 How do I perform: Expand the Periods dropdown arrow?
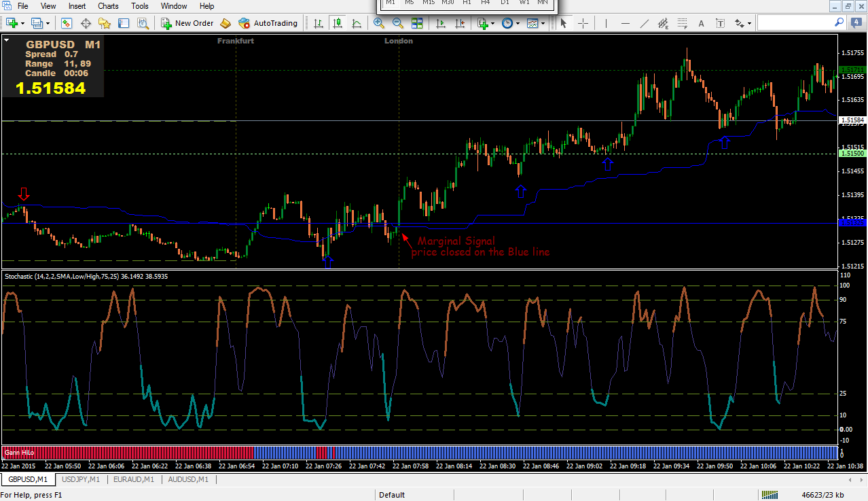[x=518, y=23]
